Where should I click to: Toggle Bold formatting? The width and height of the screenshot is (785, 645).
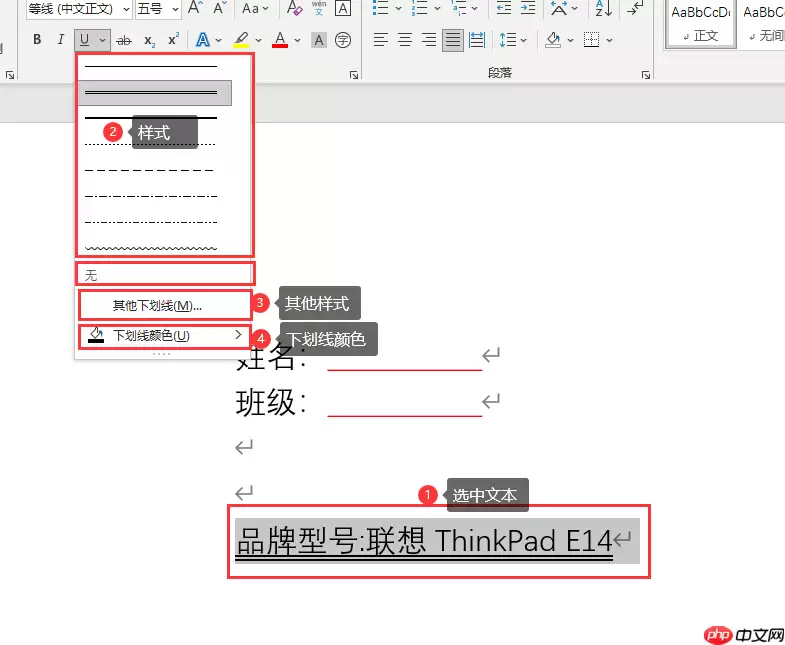[x=37, y=40]
